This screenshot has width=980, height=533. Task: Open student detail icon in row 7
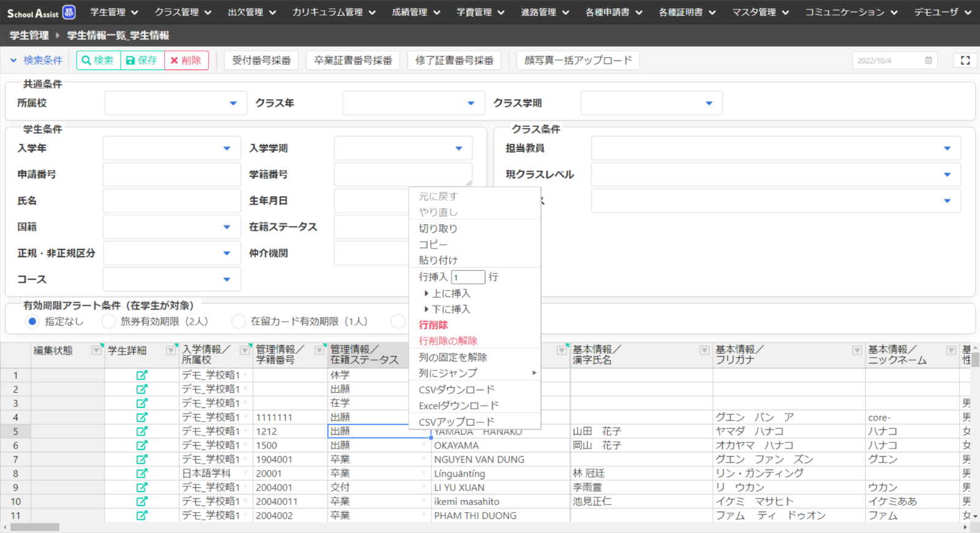point(141,459)
